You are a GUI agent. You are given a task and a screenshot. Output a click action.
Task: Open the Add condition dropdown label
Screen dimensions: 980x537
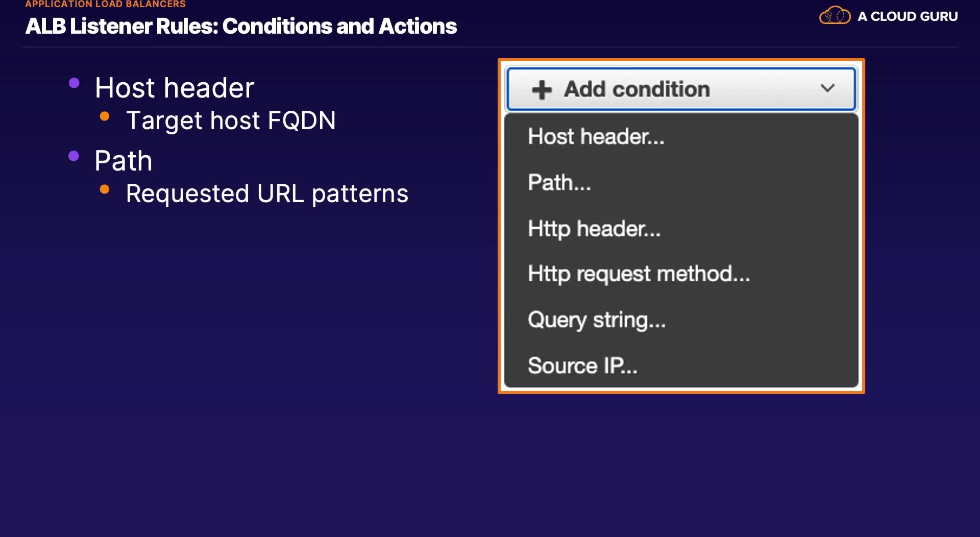coord(636,89)
